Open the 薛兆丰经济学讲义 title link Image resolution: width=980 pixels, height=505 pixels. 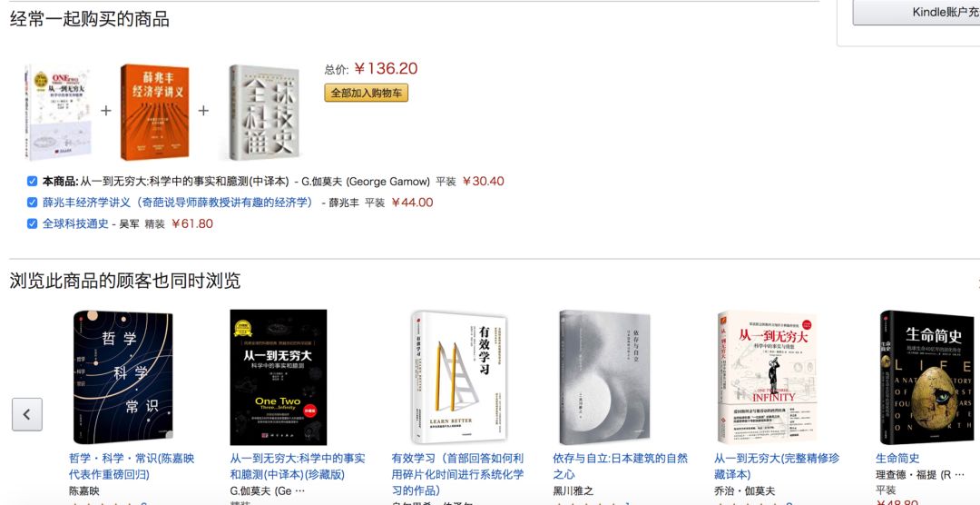click(178, 203)
